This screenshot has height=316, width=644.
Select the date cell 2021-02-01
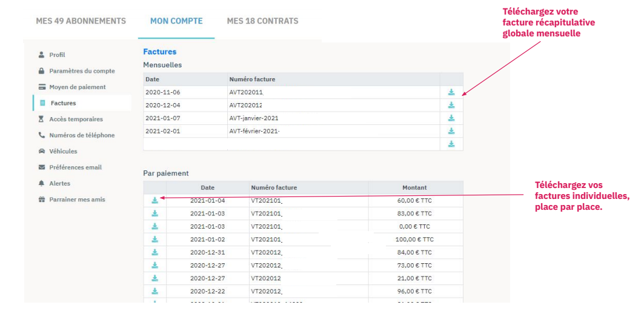tap(162, 132)
